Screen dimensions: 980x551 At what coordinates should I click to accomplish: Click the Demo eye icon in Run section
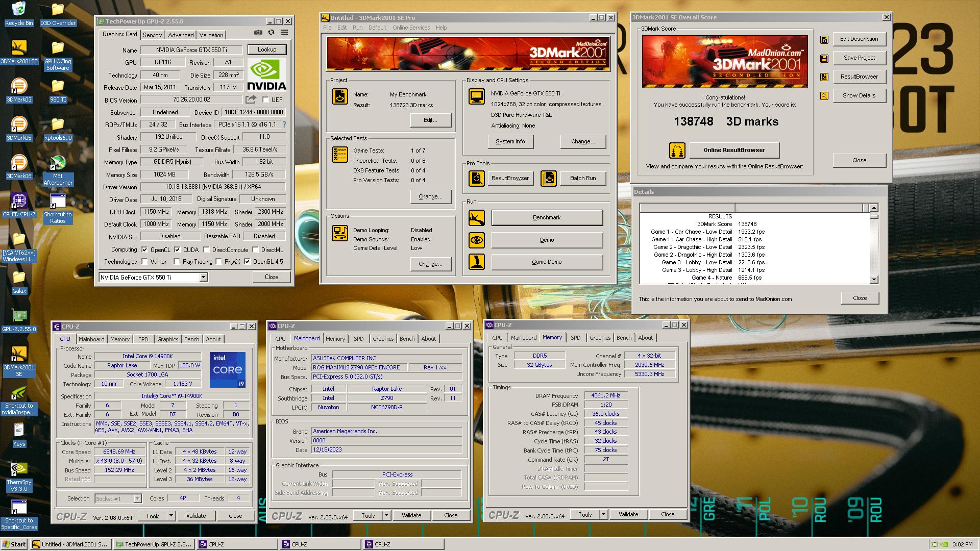477,240
